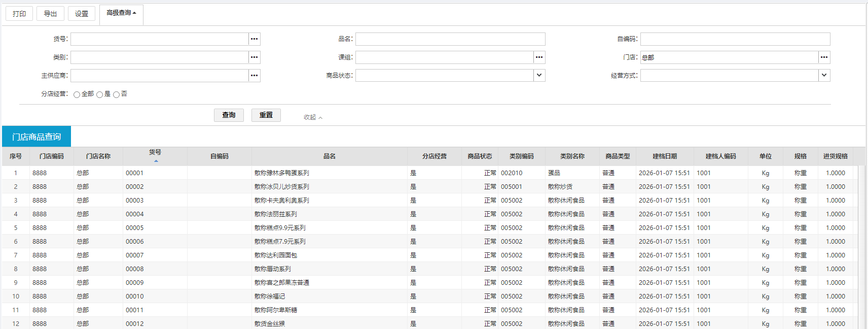Open the 类别 lookup ellipsis button
The height and width of the screenshot is (329, 868).
click(x=254, y=57)
